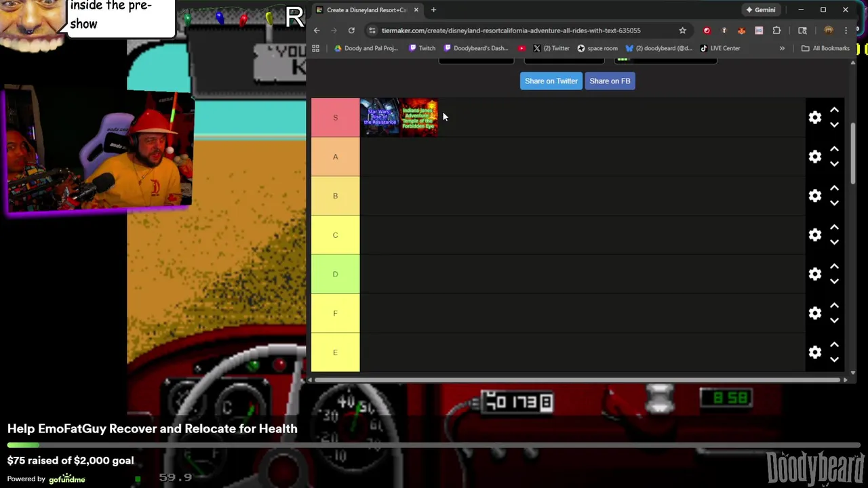Select Indiana Jones Adventure thumbnail
This screenshot has width=868, height=488.
(x=418, y=117)
